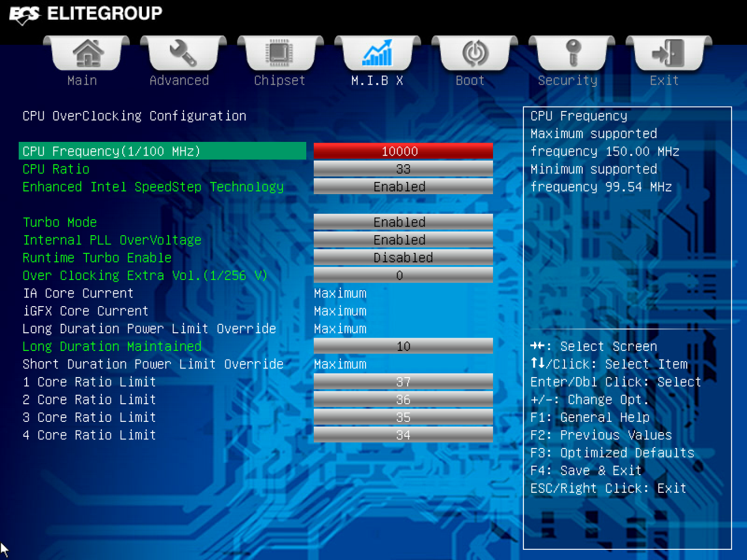Viewport: 747px width, 560px height.
Task: Switch to the Boot tab label
Action: tap(470, 81)
